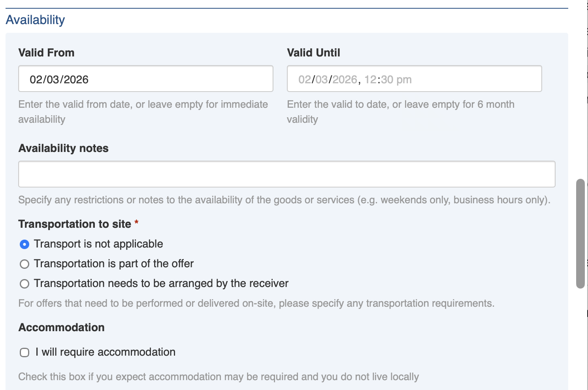The height and width of the screenshot is (390, 588).
Task: Click the 'Availability' section heading
Action: click(35, 20)
